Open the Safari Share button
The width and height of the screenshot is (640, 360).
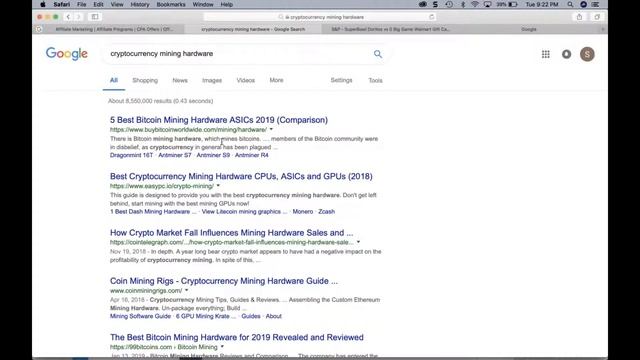coord(579,17)
